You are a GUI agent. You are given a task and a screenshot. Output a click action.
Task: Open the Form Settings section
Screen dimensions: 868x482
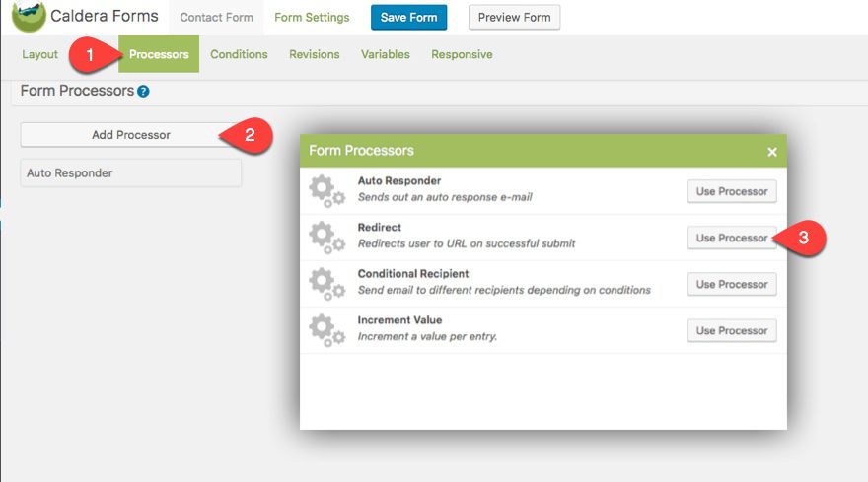pyautogui.click(x=312, y=17)
